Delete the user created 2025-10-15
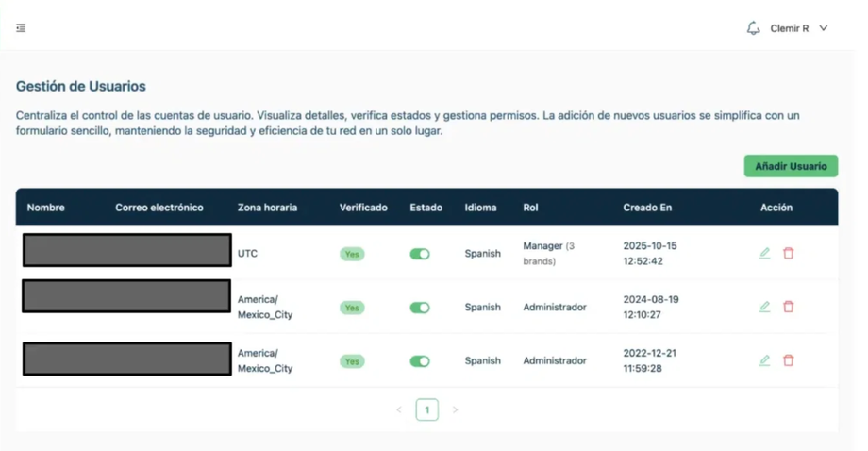The width and height of the screenshot is (868, 451). [x=789, y=254]
